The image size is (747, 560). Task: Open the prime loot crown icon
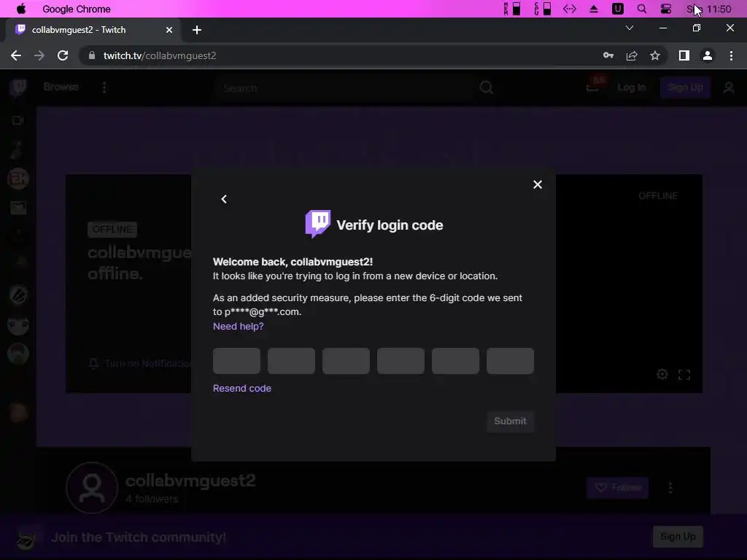(592, 87)
